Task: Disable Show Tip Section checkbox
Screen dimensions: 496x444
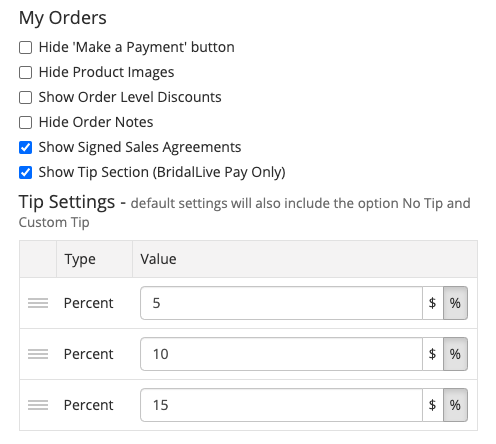Action: (26, 172)
